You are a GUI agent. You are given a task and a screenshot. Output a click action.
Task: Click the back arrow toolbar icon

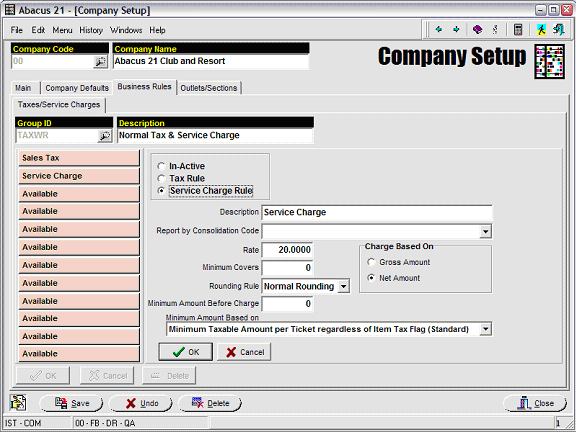click(x=439, y=29)
